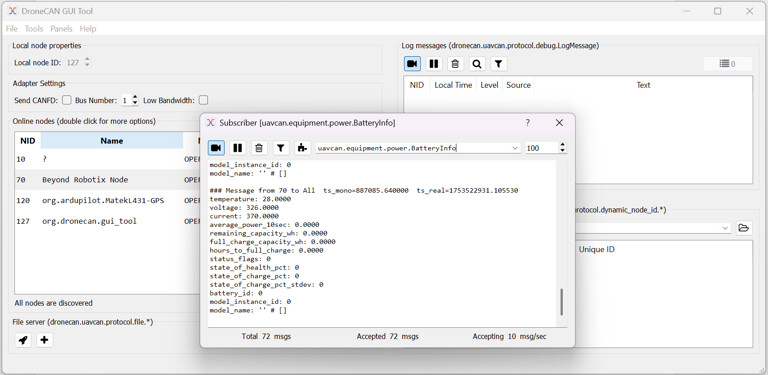
Task: Open the Subscriber filter funnel
Action: click(x=280, y=148)
